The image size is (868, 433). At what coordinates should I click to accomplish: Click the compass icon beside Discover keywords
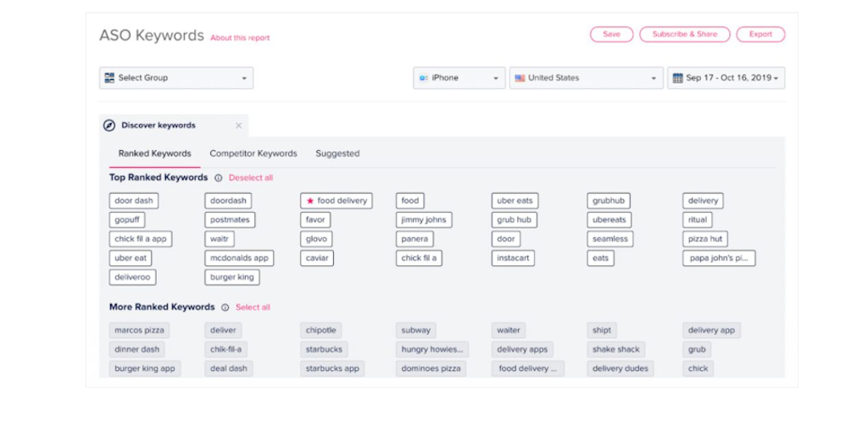109,125
